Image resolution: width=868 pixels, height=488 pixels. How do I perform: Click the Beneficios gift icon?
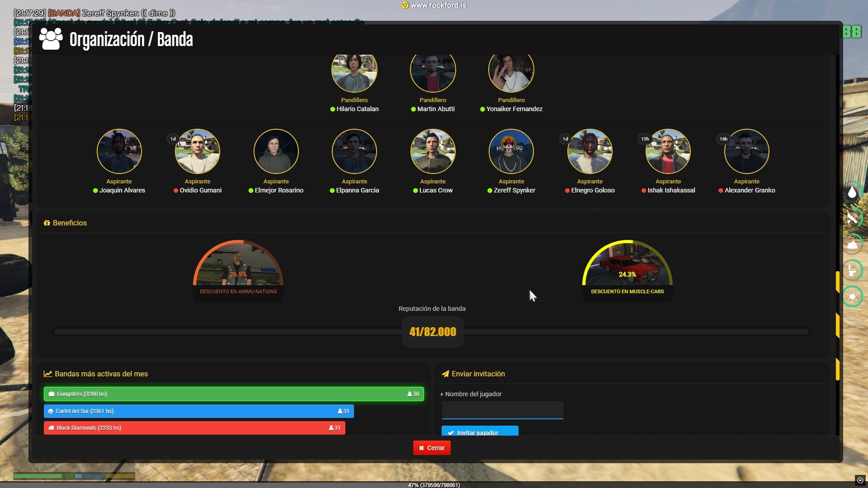[47, 223]
